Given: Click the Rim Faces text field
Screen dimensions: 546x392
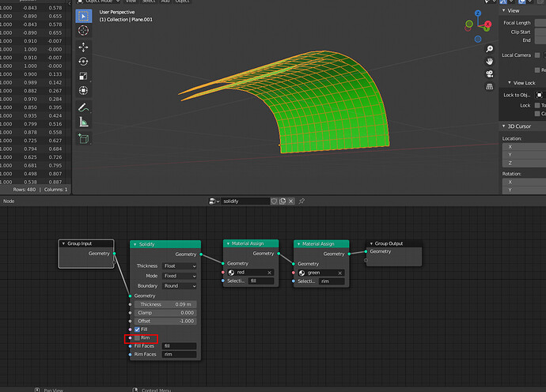Looking at the screenshot, I should (180, 354).
